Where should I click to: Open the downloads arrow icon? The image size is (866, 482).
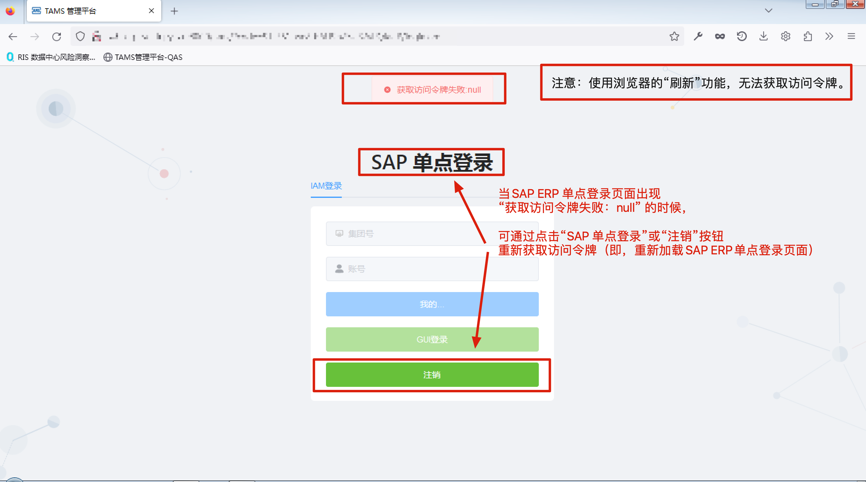click(x=763, y=36)
